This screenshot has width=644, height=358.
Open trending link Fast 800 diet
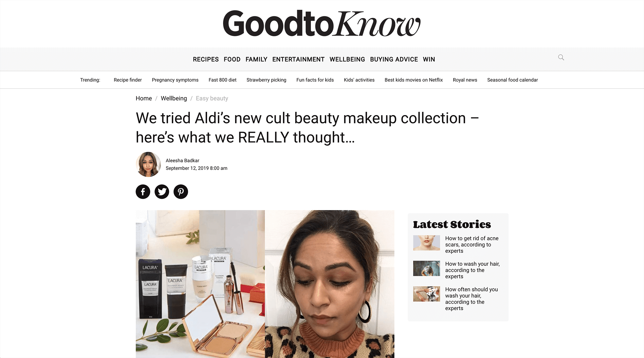222,80
